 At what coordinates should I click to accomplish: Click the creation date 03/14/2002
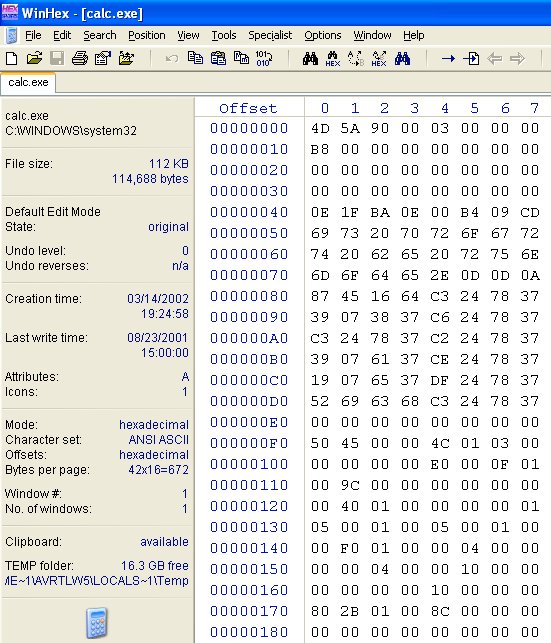coord(158,299)
